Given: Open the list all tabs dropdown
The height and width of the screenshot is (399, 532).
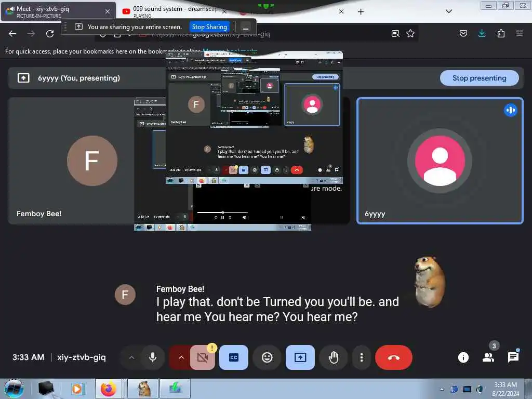Looking at the screenshot, I should (449, 11).
